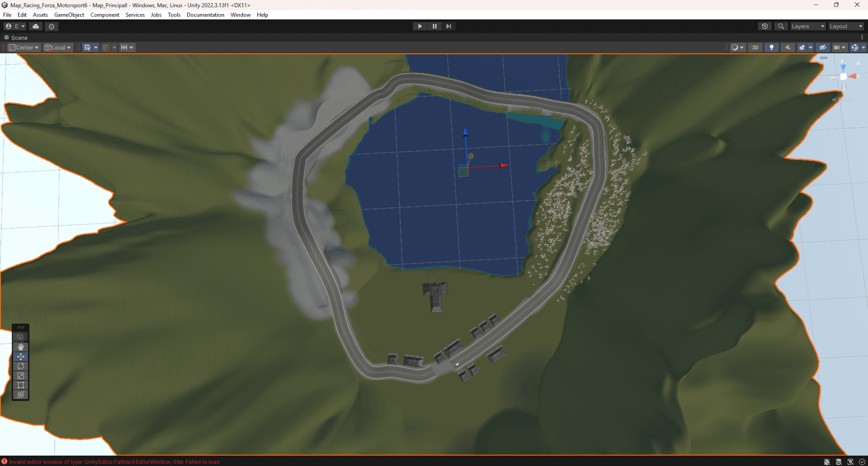Open the Local handle rotation dropdown

(x=58, y=47)
